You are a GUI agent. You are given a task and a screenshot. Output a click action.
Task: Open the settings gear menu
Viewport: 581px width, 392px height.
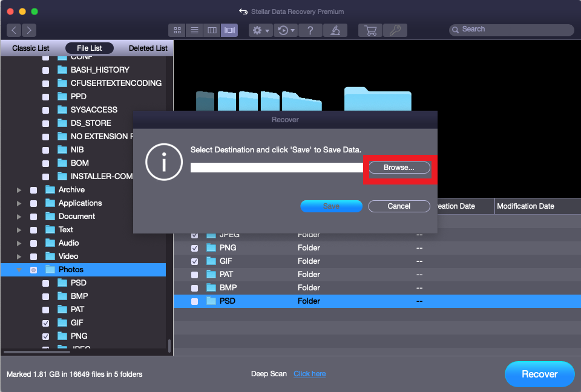click(261, 30)
